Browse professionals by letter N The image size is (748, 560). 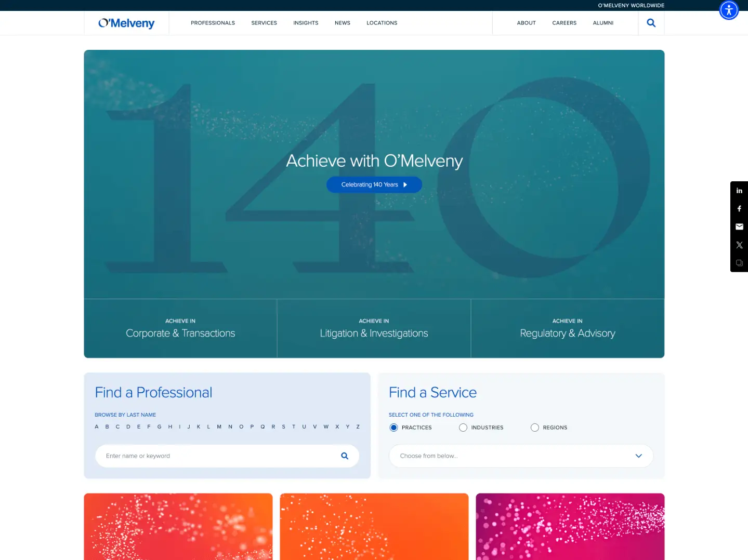tap(230, 426)
